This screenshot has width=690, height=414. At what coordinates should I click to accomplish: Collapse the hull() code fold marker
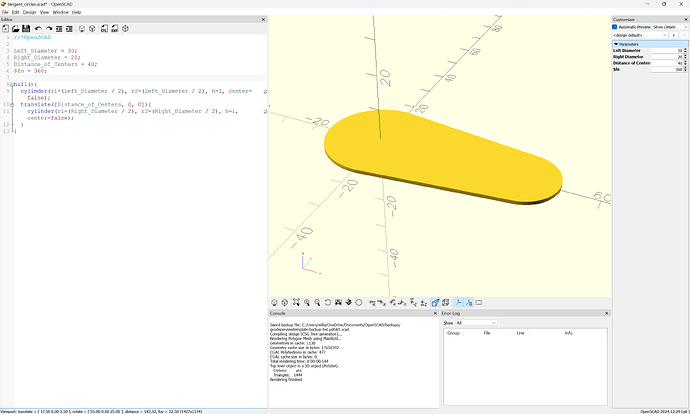click(x=11, y=84)
